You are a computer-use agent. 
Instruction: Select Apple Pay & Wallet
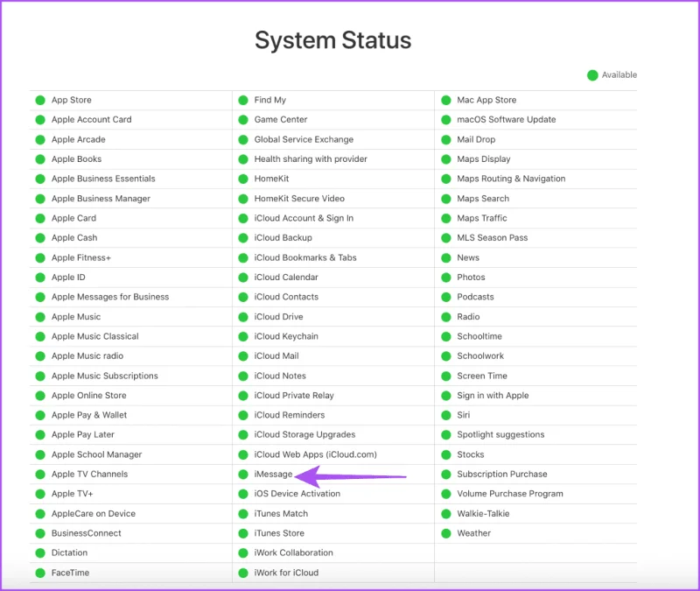[x=89, y=415]
